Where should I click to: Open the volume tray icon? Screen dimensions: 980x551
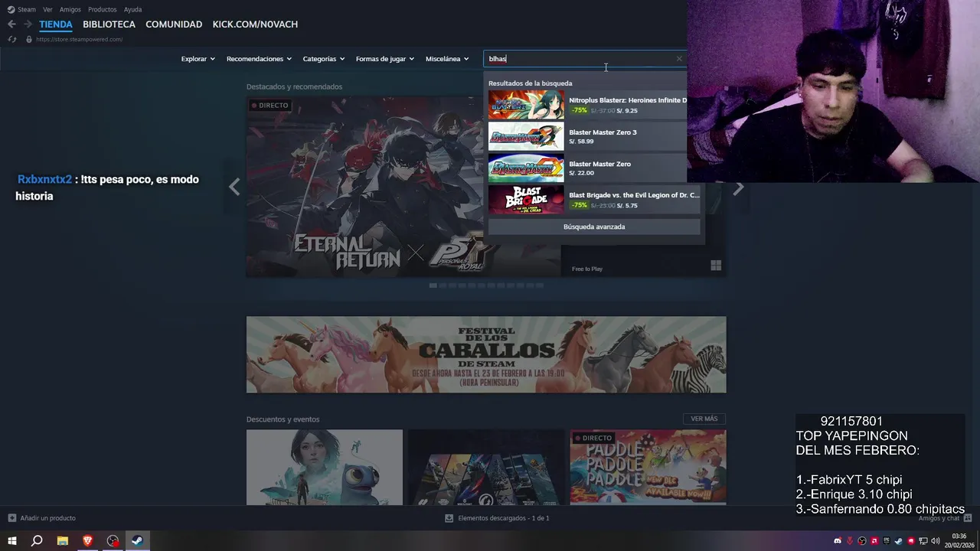point(936,541)
